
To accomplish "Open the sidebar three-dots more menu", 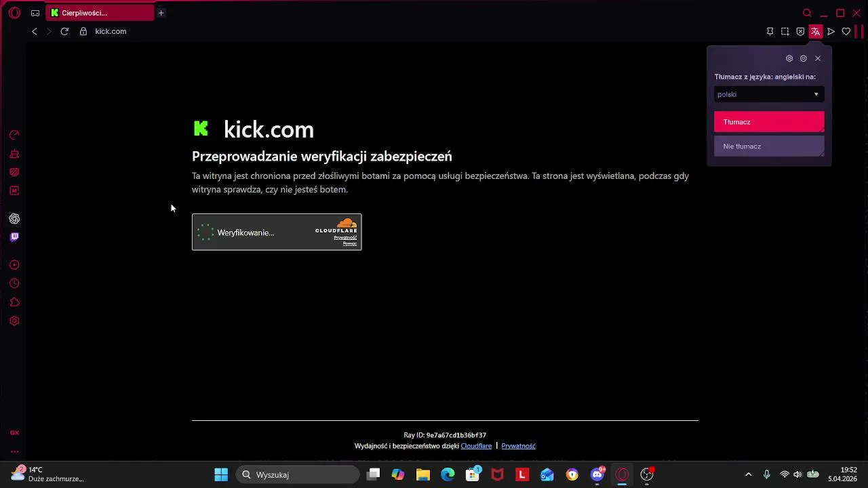I will [x=14, y=451].
